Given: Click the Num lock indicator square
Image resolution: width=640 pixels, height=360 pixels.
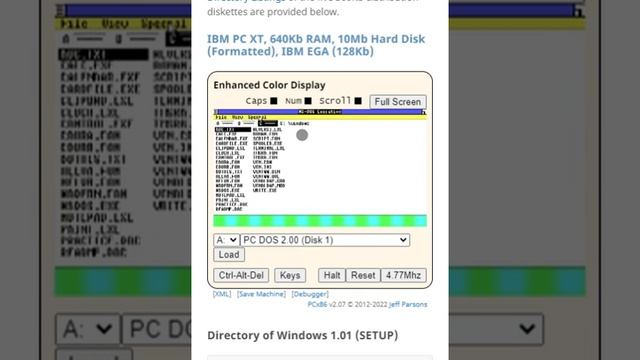Looking at the screenshot, I should pyautogui.click(x=308, y=101).
